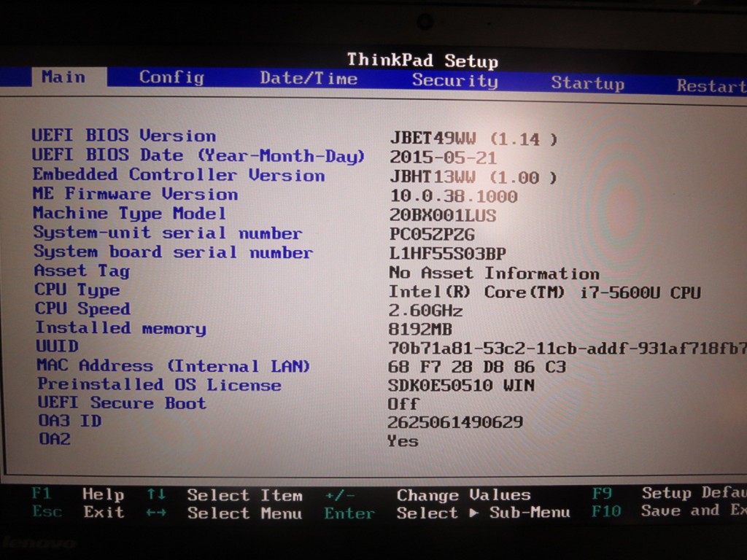Click the OA2 label
This screenshot has height=560, width=747.
click(x=55, y=438)
